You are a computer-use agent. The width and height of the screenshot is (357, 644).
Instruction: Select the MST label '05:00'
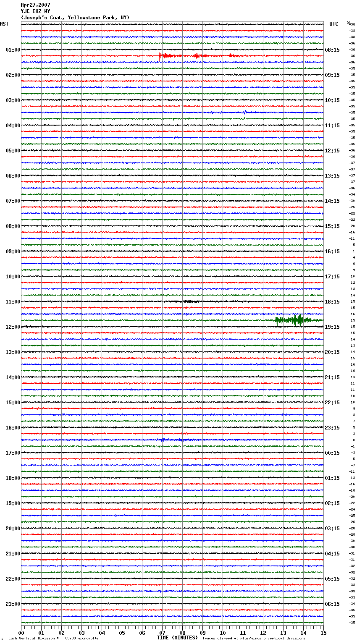tap(13, 151)
